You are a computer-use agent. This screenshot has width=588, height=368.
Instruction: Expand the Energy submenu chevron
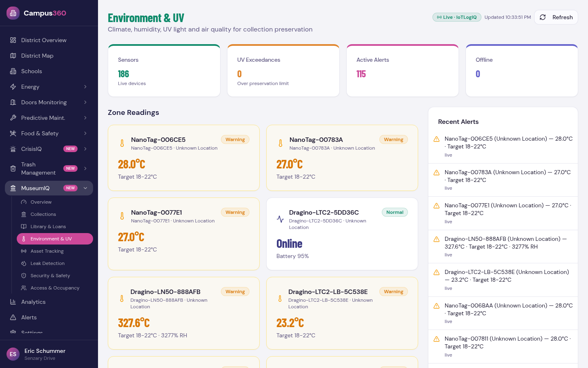(x=85, y=87)
